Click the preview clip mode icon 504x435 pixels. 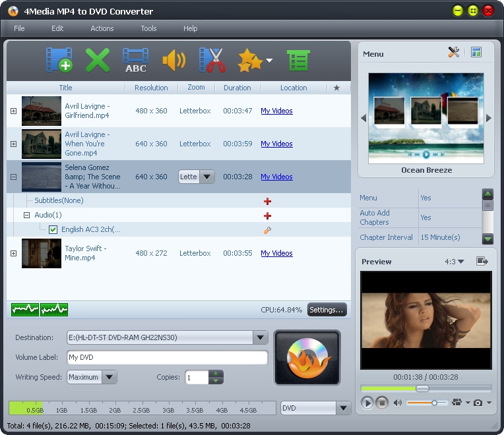(457, 402)
